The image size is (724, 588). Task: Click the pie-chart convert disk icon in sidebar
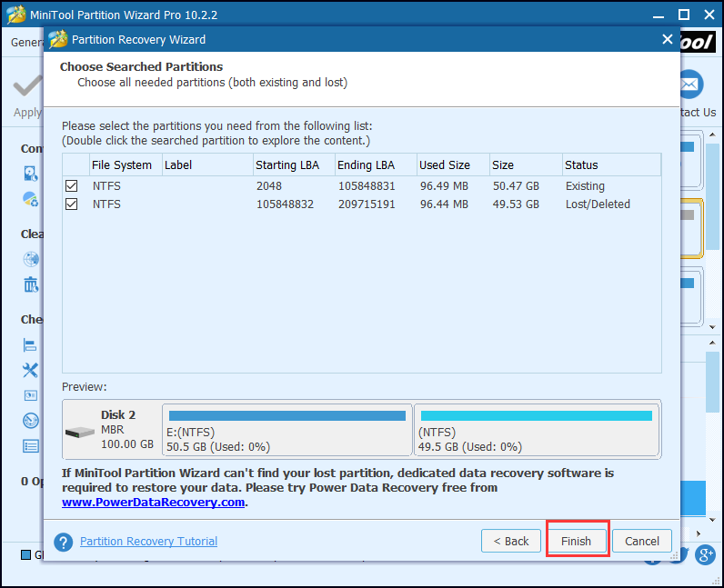(x=31, y=199)
